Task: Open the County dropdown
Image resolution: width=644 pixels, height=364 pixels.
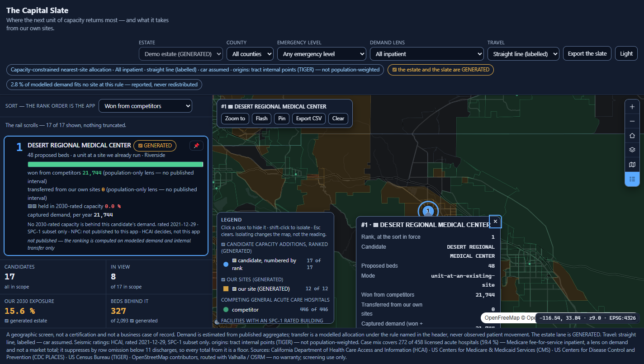Action: (250, 54)
